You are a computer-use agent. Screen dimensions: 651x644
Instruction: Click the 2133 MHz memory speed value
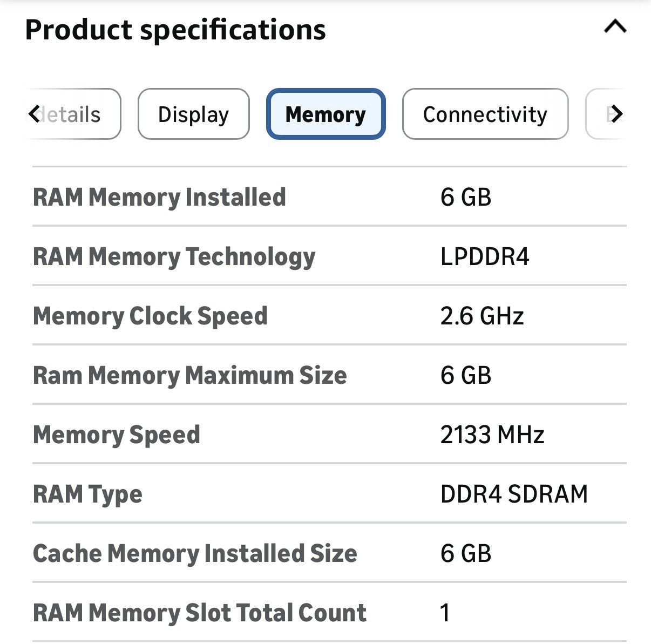(x=492, y=435)
